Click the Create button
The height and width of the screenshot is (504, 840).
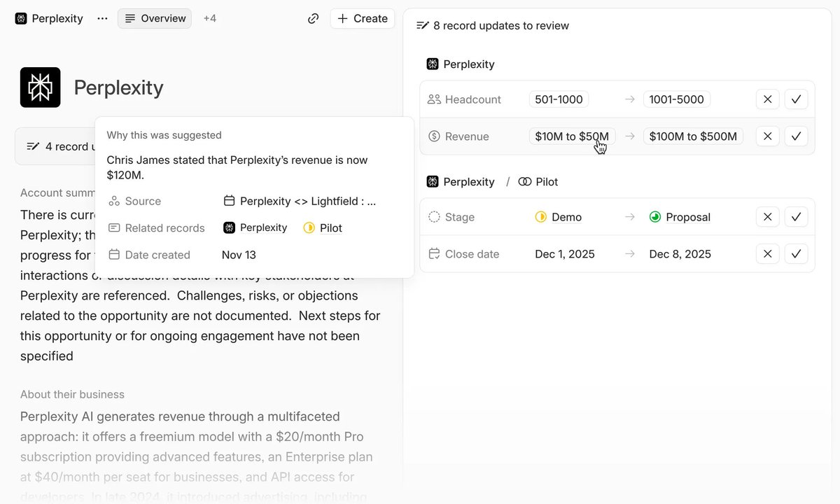pos(362,18)
